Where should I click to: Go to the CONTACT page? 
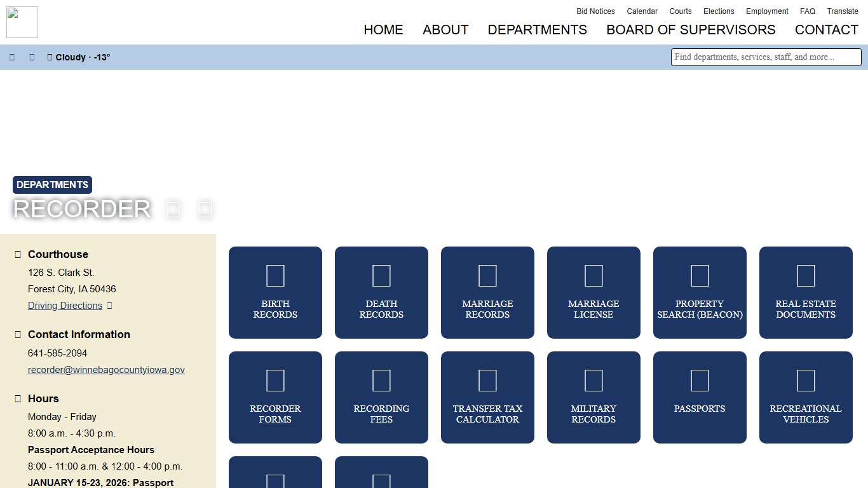point(827,30)
